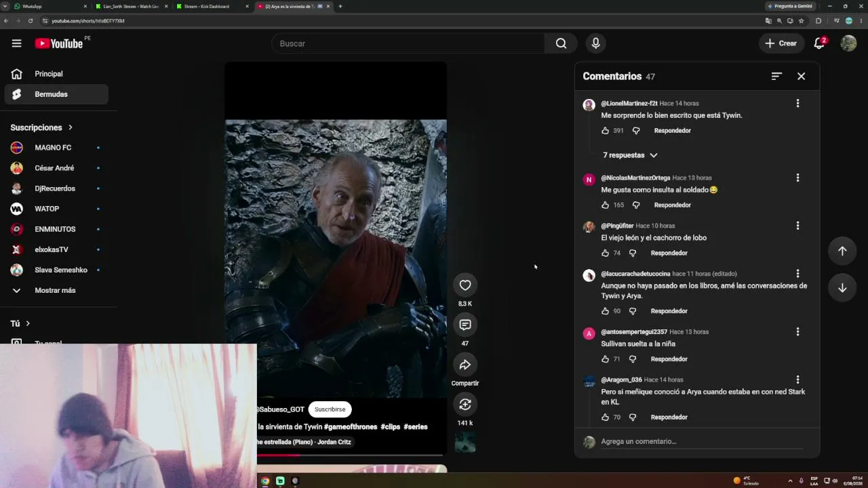Viewport: 868px width, 488px height.
Task: Click the browser address bar URL
Action: (x=88, y=21)
